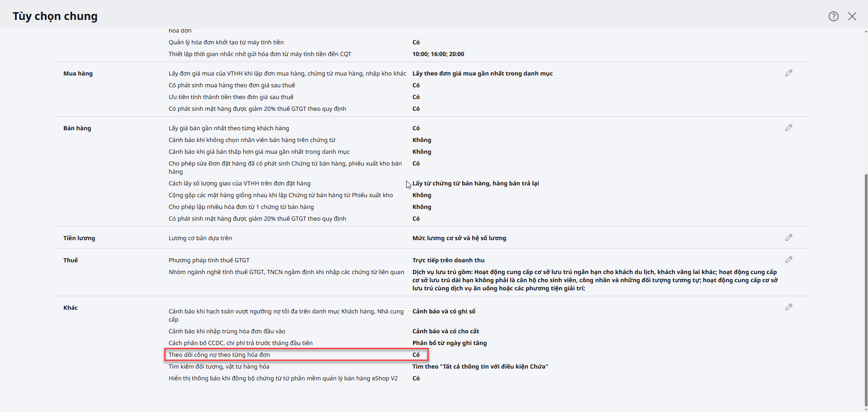
Task: Click 'Cảnh báo khi nhập trùng hóa đơn đầu vào'
Action: coord(227,331)
